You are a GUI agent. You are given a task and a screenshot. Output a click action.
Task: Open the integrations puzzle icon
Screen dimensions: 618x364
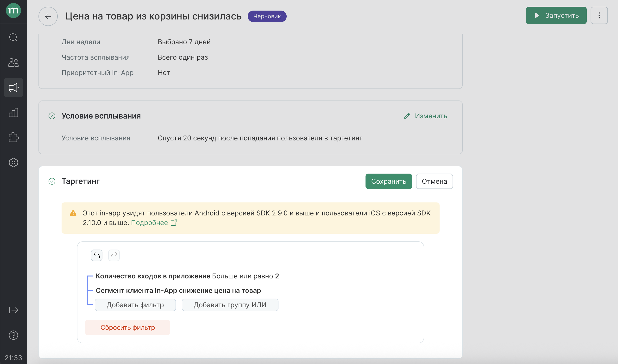point(13,137)
